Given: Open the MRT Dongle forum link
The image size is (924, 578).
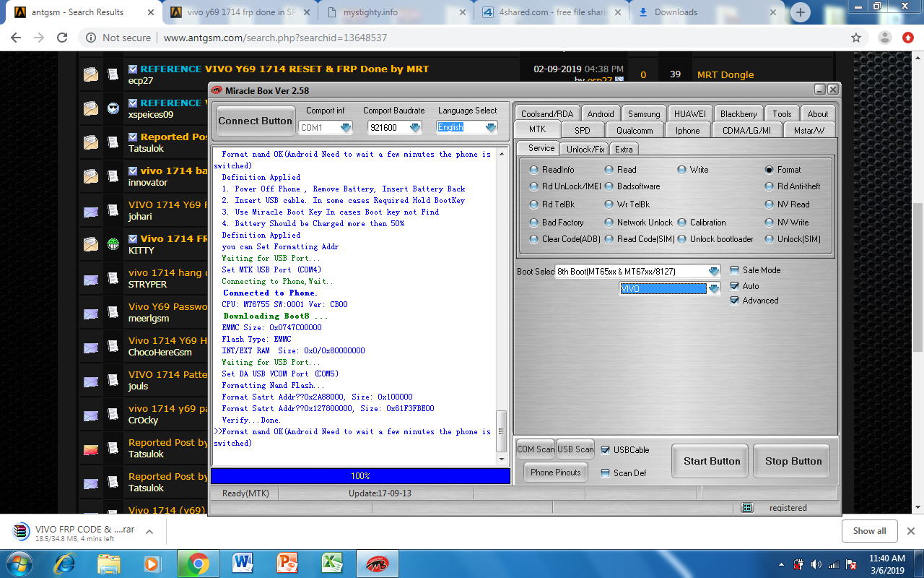Looking at the screenshot, I should click(x=725, y=74).
